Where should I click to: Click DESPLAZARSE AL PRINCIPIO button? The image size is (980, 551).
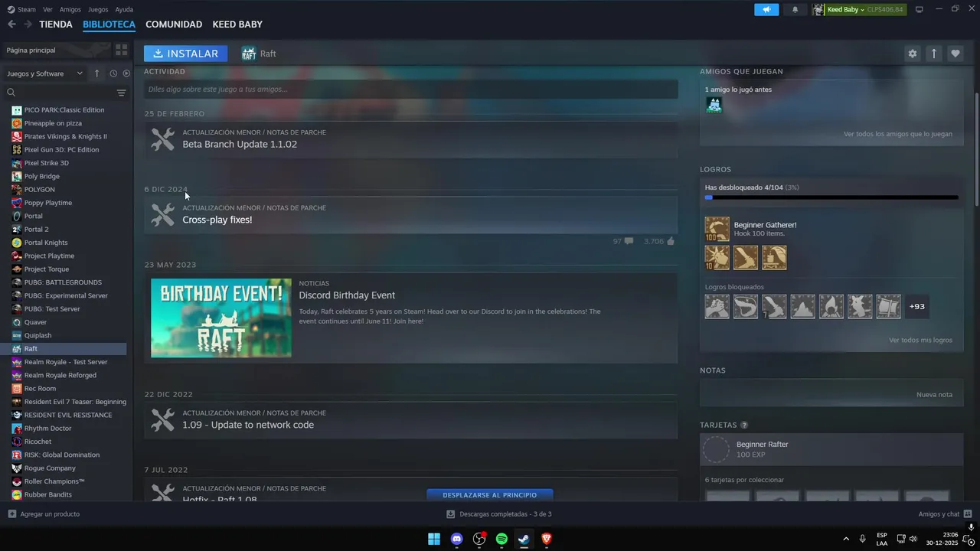490,495
